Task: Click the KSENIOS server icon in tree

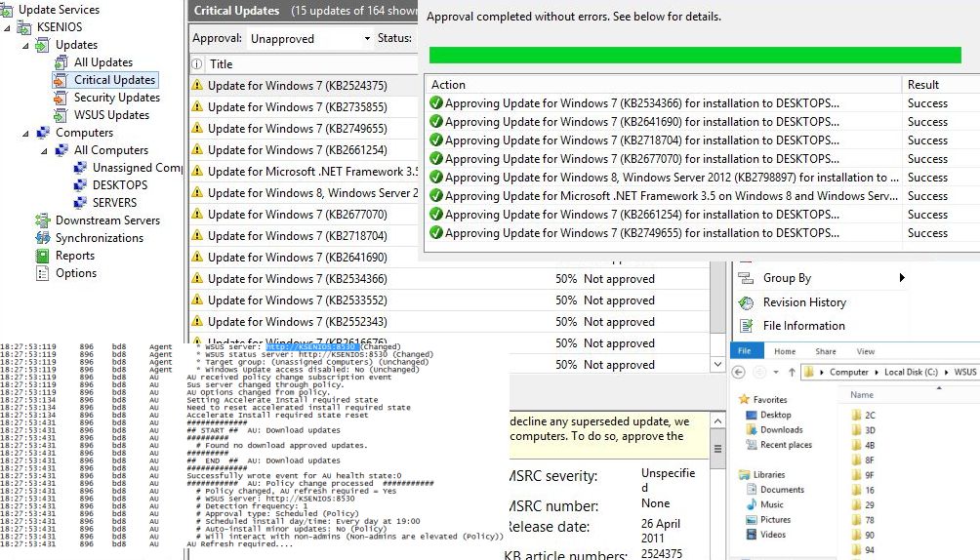Action: (24, 27)
